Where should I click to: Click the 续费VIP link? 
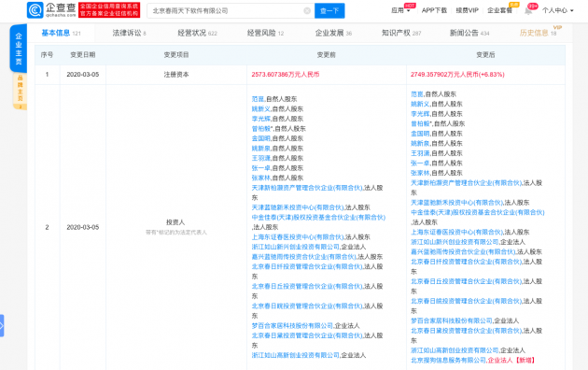[x=467, y=10]
